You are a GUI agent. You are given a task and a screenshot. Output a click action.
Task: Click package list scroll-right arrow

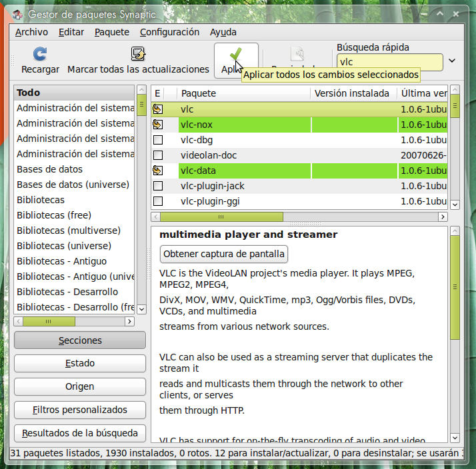(443, 217)
